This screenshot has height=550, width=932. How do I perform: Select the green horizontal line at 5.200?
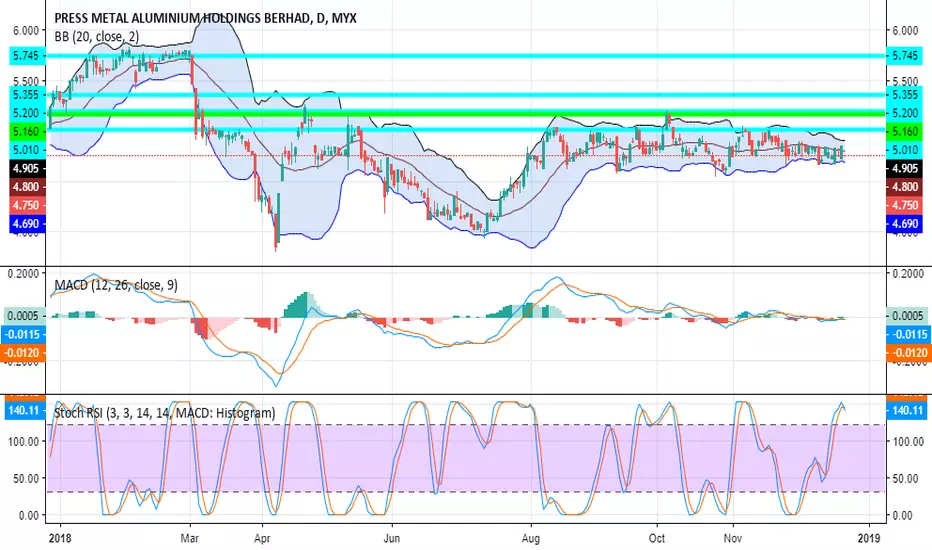466,112
